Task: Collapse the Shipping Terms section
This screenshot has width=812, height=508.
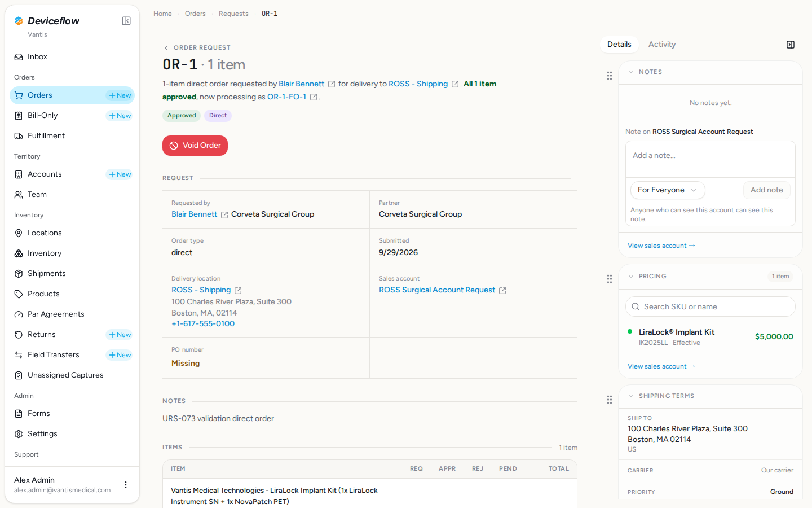Action: coord(631,396)
